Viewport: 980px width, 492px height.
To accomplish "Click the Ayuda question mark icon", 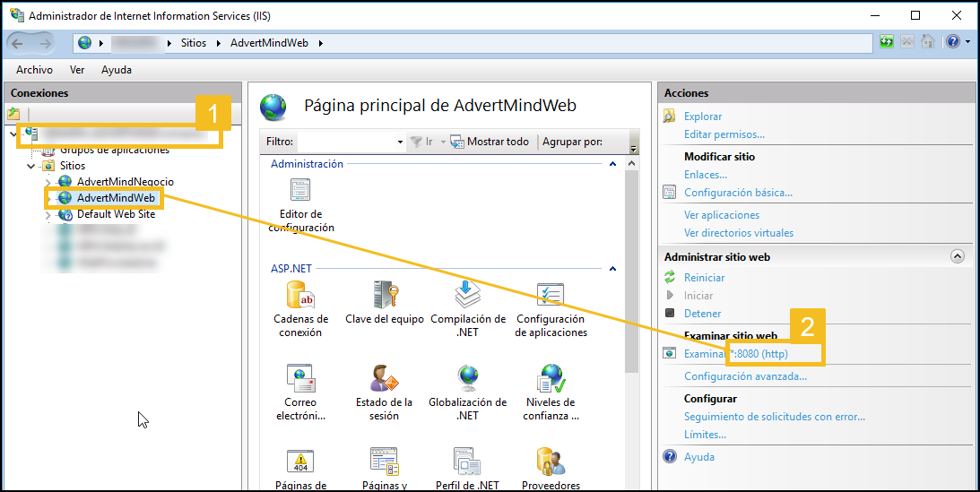I will [670, 456].
